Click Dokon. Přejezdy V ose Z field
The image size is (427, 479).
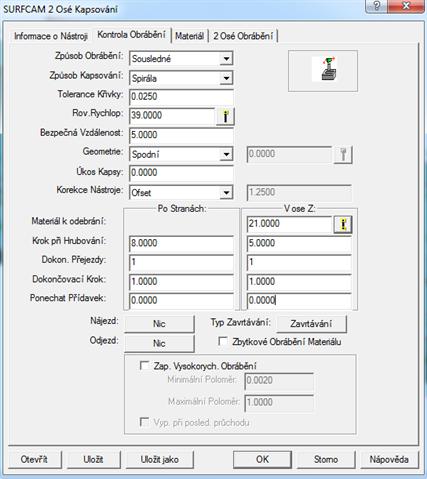pyautogui.click(x=299, y=262)
